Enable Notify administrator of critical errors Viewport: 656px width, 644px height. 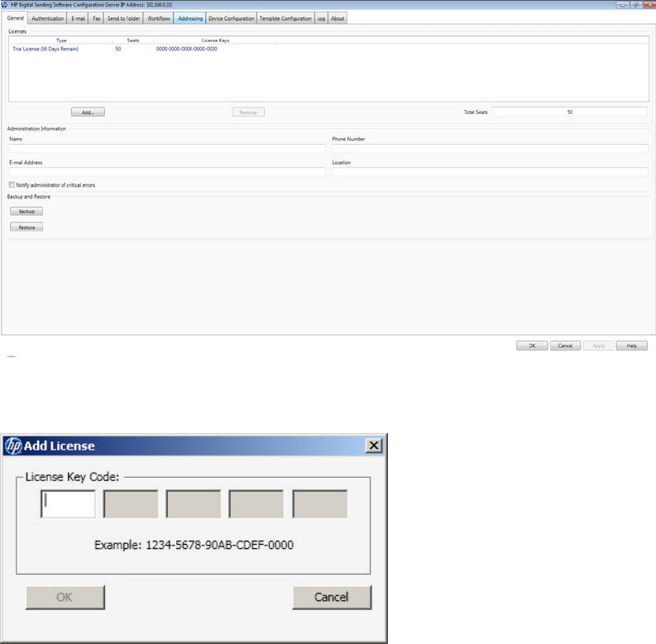point(12,185)
